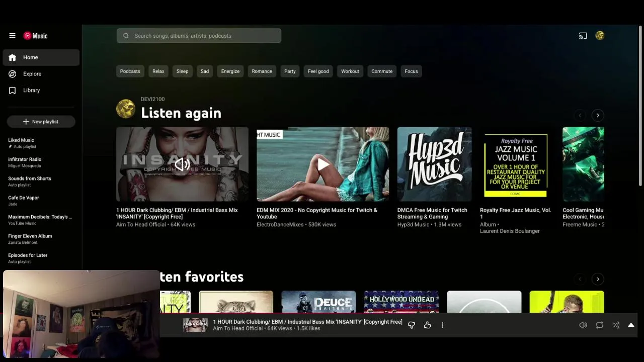Click the Explore compass icon
This screenshot has height=362, width=644.
(x=13, y=74)
